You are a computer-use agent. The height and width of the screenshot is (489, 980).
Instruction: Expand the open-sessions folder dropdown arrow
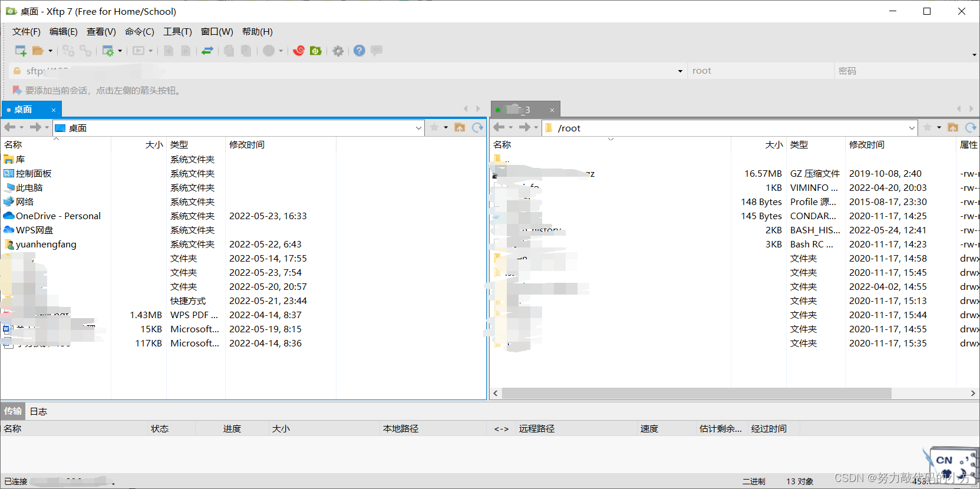(x=50, y=51)
